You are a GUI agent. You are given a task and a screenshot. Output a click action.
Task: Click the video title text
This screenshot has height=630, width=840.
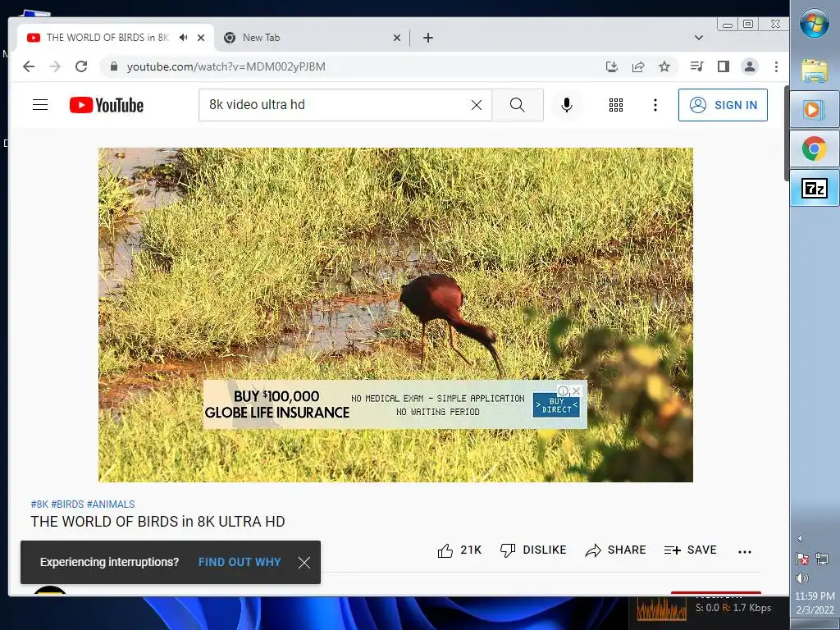[x=158, y=521]
